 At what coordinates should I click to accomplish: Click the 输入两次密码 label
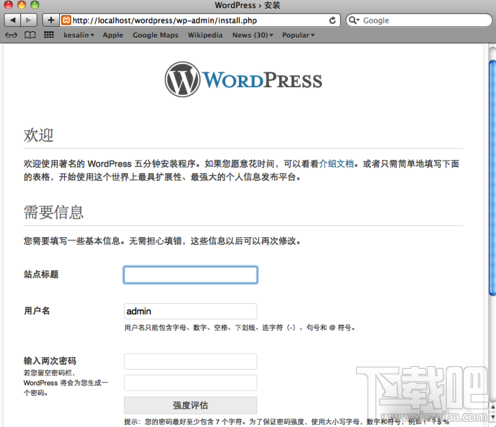50,361
